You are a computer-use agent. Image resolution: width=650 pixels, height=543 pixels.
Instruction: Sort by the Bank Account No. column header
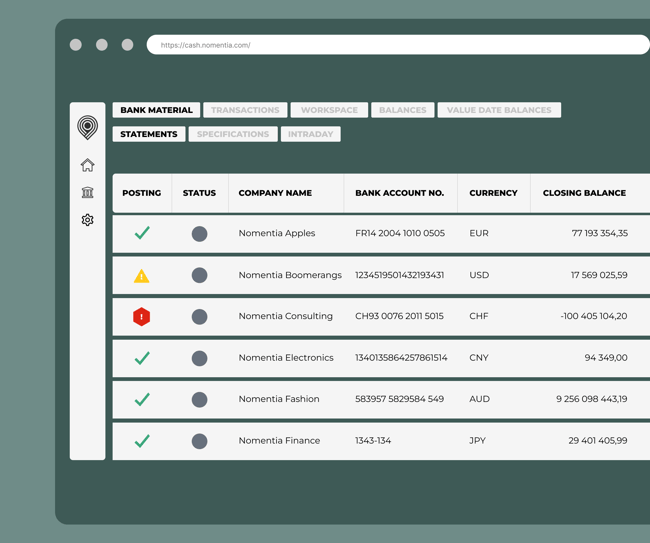pos(400,193)
